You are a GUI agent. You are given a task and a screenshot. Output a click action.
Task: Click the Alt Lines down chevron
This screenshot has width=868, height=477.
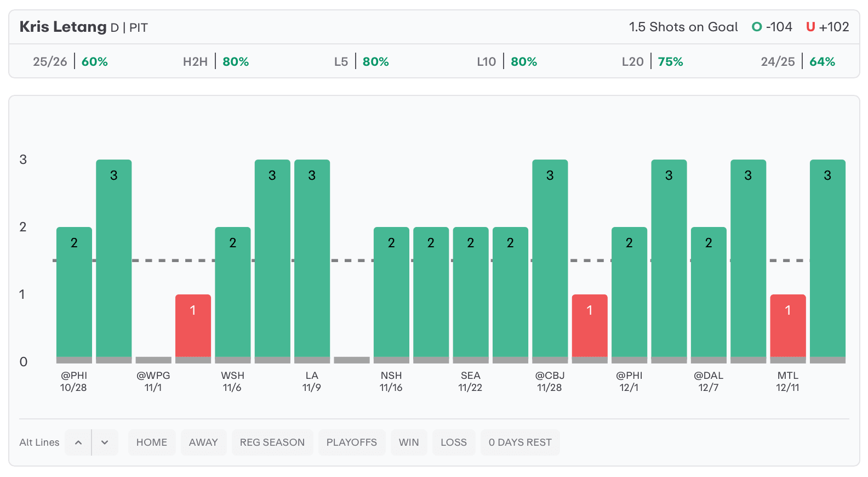coord(105,442)
